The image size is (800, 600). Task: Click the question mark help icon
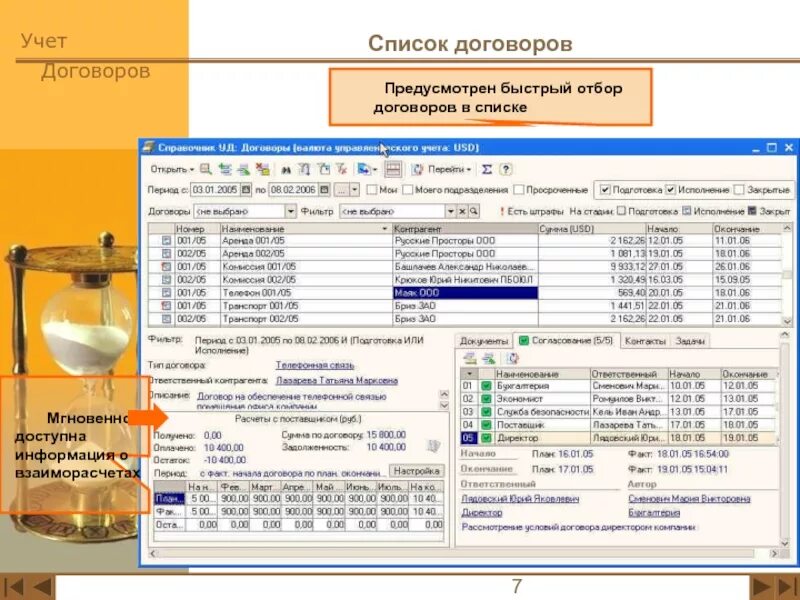(x=506, y=169)
